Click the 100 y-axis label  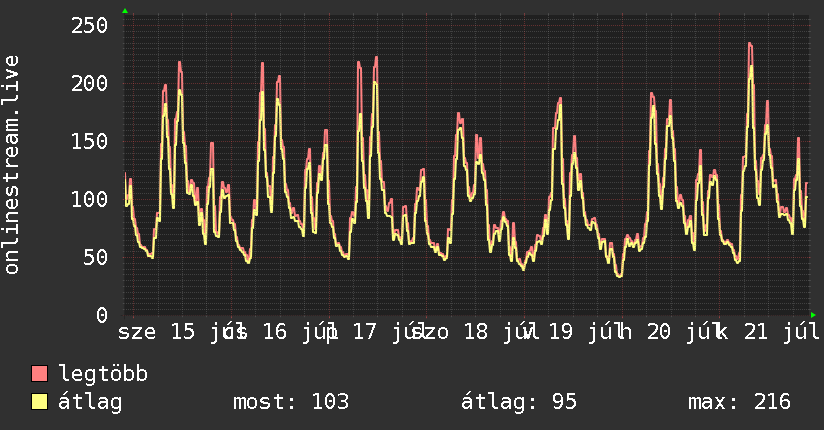coord(89,199)
